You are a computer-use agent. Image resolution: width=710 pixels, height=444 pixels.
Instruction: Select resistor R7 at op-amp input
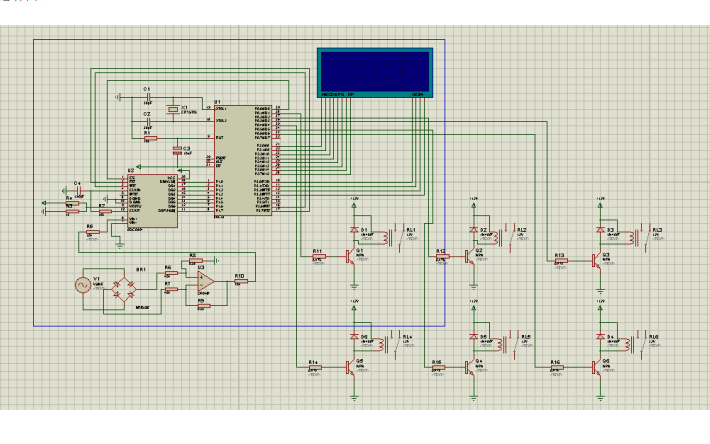[x=171, y=289]
